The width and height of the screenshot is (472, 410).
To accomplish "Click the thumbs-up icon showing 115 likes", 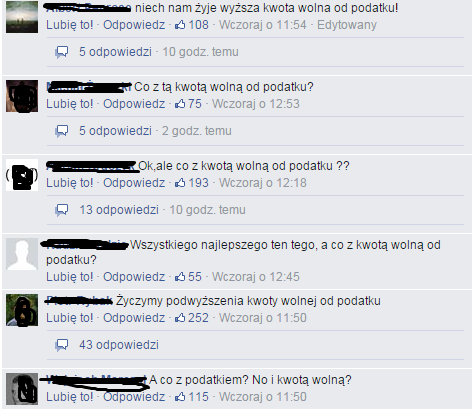I will tap(180, 396).
